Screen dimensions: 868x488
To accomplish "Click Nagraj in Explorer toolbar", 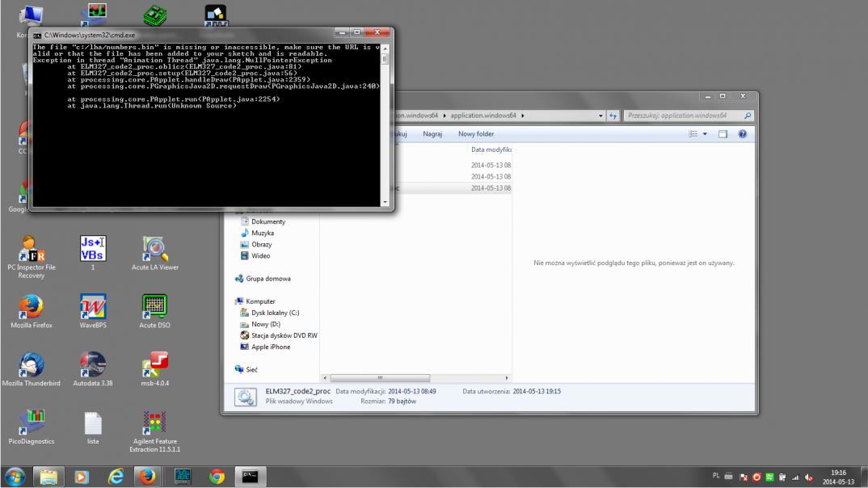I will point(432,134).
